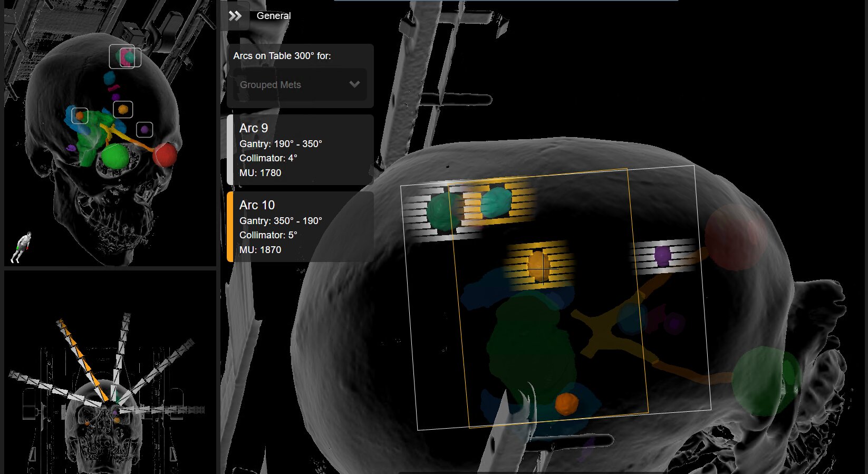
Task: Click the large green eye structure in main view
Action: tap(765, 381)
